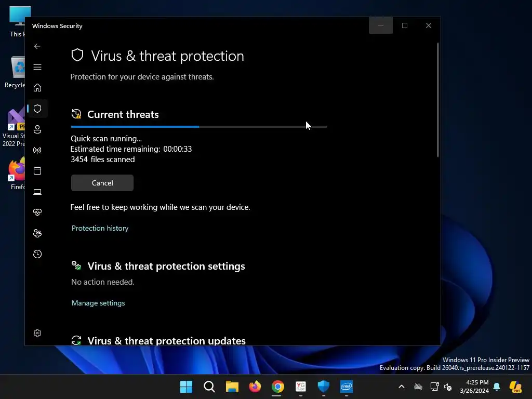Open Settings gear at sidebar bottom
Viewport: 532px width, 399px height.
click(37, 333)
